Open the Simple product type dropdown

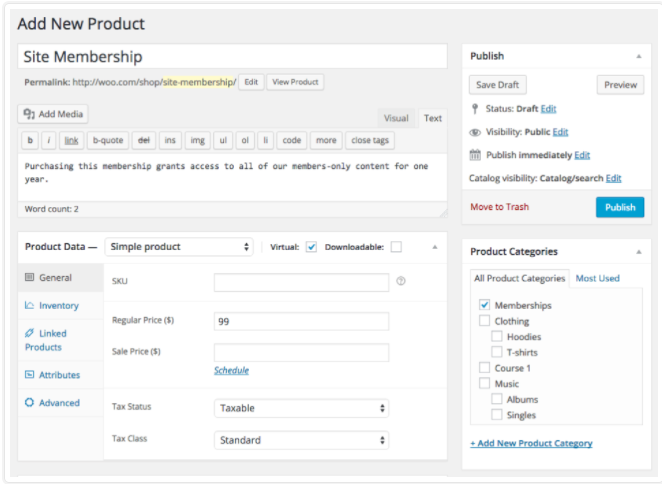coord(180,247)
